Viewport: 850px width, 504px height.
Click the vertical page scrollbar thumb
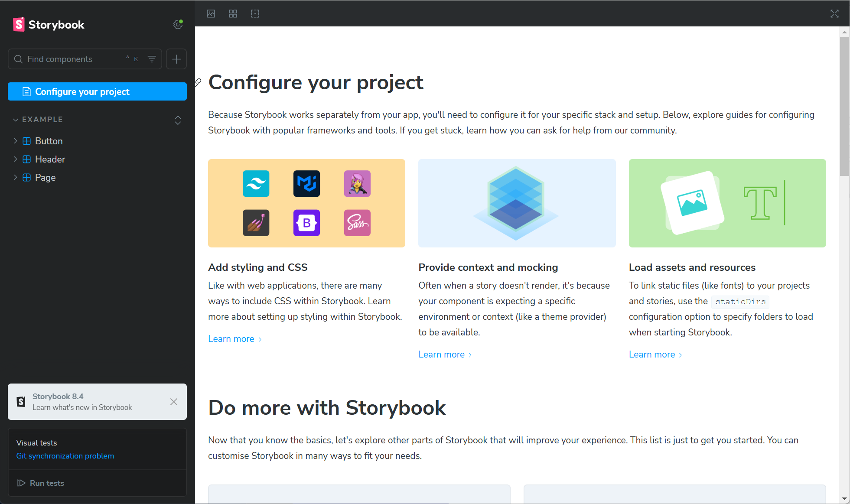click(844, 106)
